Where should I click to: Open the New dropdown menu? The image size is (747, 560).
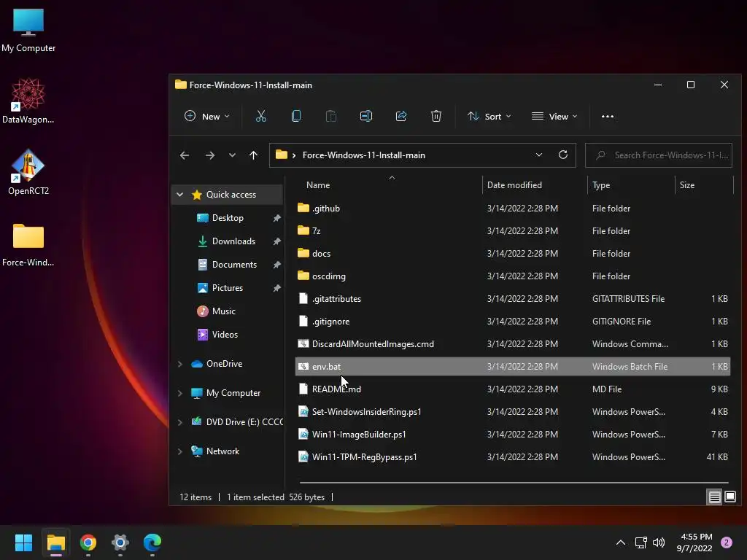(207, 116)
